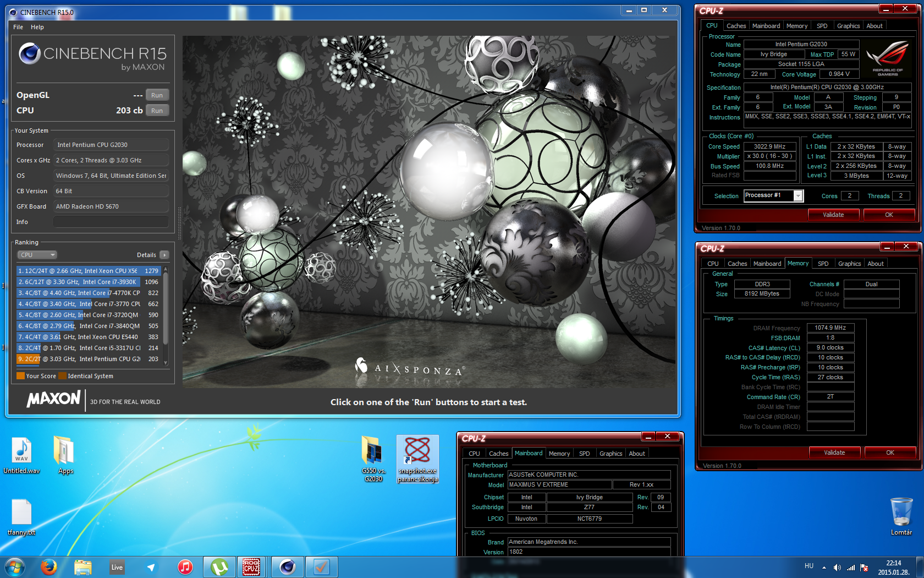Select ranking entry Core i7-4770K

89,293
